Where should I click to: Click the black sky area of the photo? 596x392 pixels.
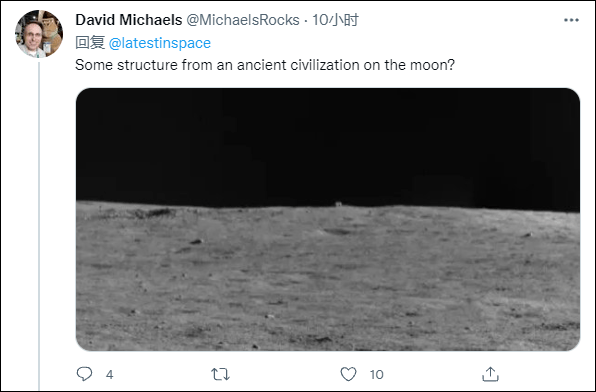328,144
